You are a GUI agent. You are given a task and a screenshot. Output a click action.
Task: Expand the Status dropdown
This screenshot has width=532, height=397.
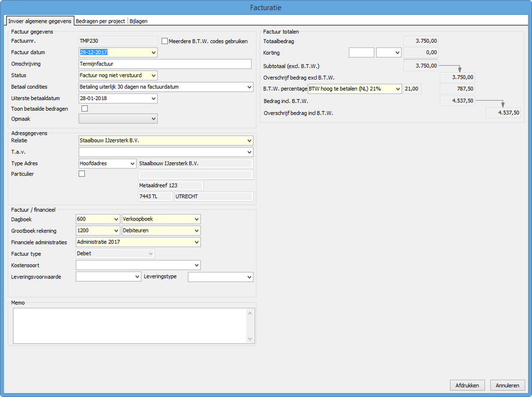[154, 75]
